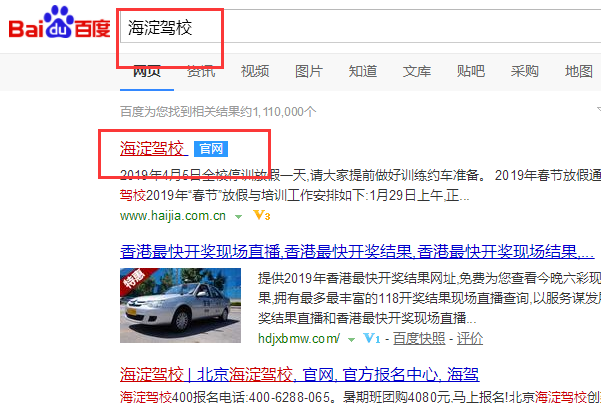Open the 地图 tab
The height and width of the screenshot is (403, 601).
pyautogui.click(x=579, y=71)
